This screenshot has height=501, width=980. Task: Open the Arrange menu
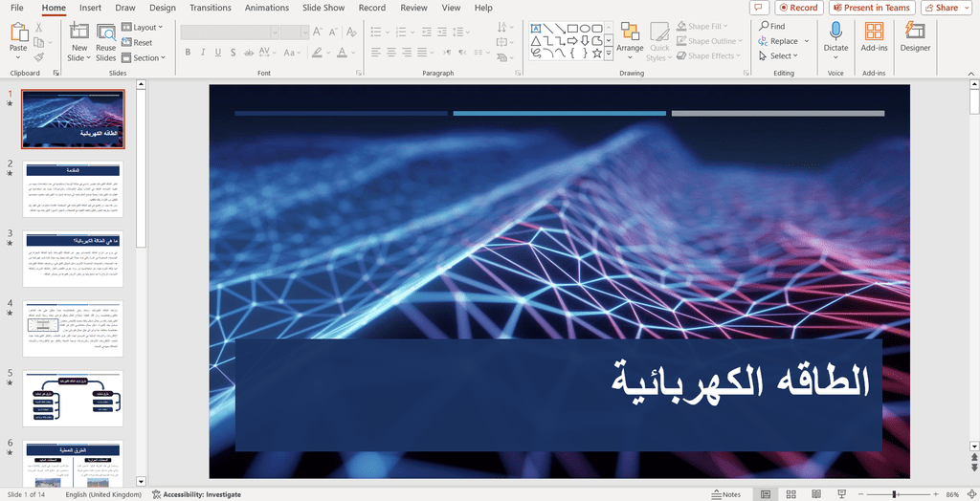(x=630, y=40)
